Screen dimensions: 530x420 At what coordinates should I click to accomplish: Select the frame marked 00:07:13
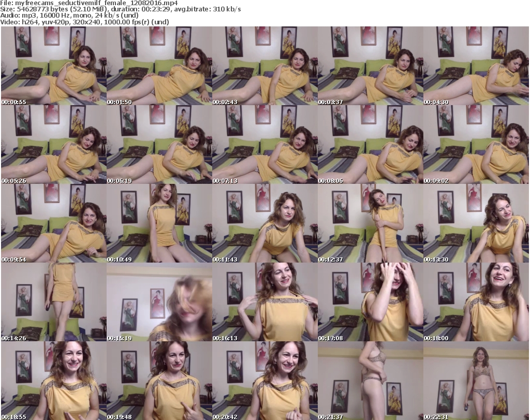tap(264, 144)
